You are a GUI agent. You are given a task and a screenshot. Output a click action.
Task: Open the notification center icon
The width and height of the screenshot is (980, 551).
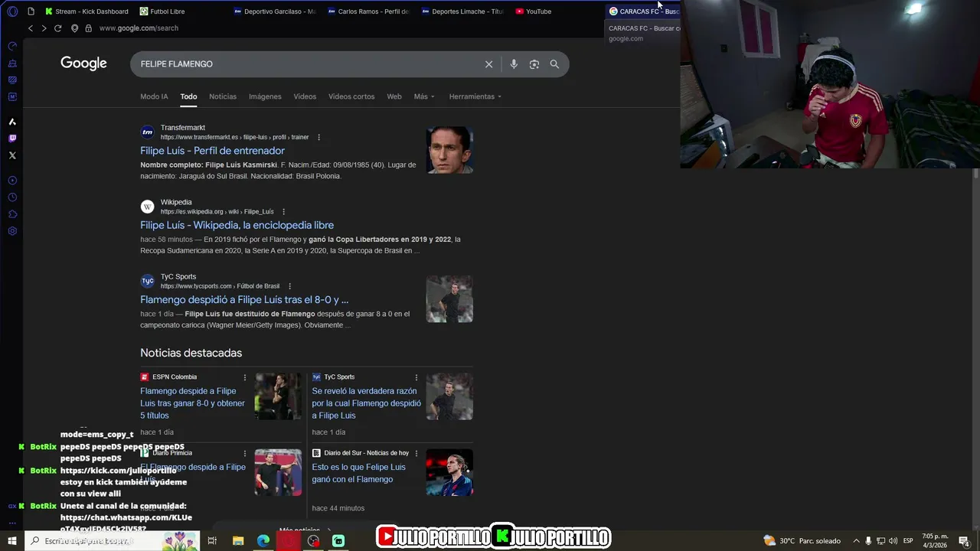pos(964,541)
